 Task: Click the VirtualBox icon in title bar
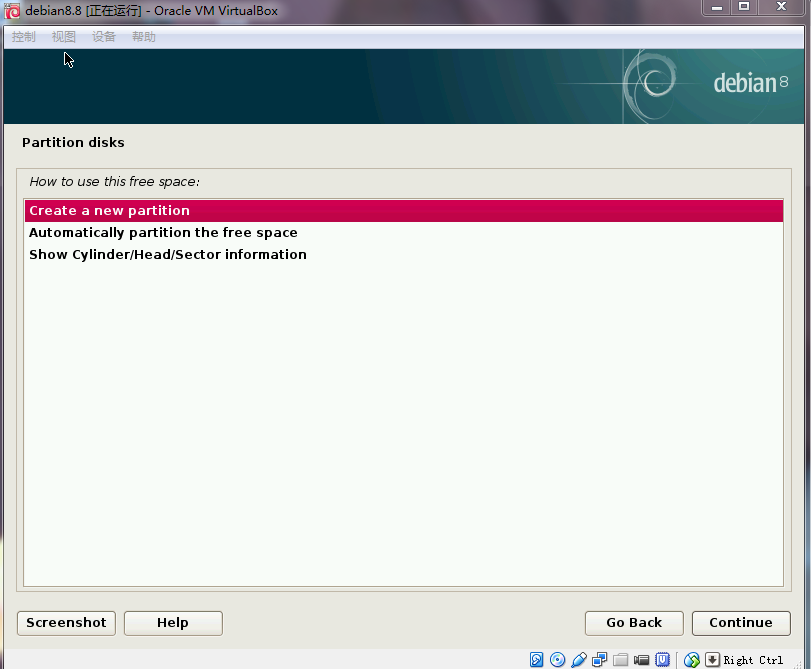[12, 11]
